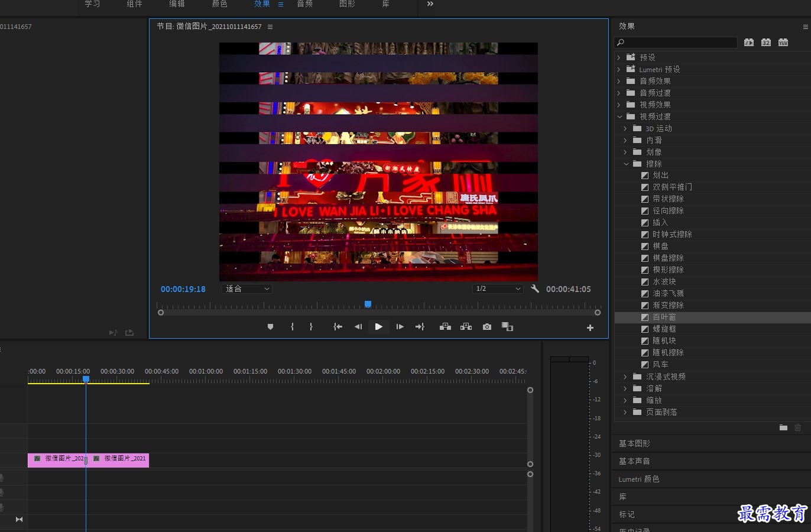Show more workspaces via double-arrow

[430, 4]
